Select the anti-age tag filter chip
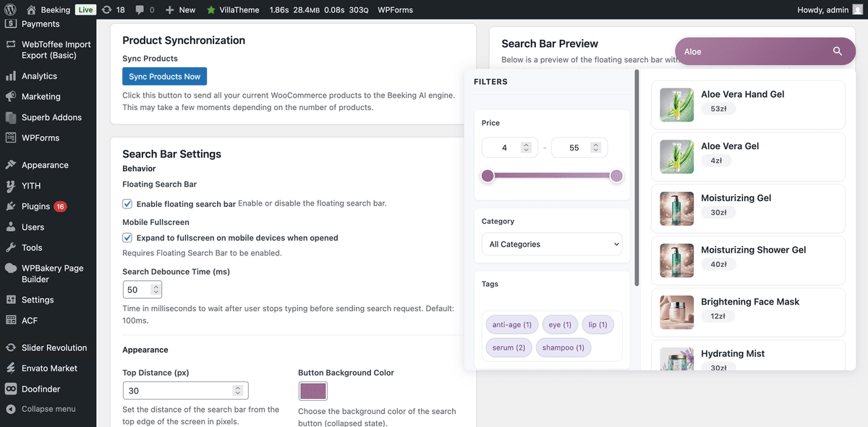Viewport: 868px width, 427px height. tap(511, 325)
